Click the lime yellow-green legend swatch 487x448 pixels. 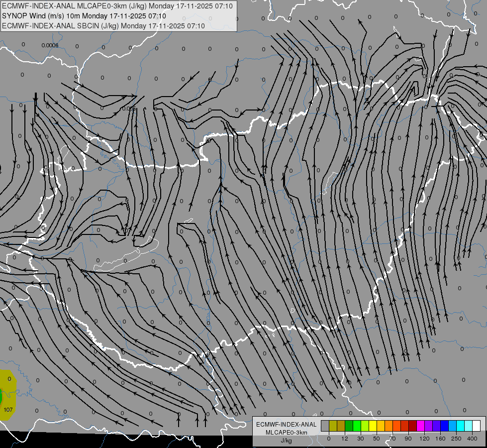click(x=365, y=426)
